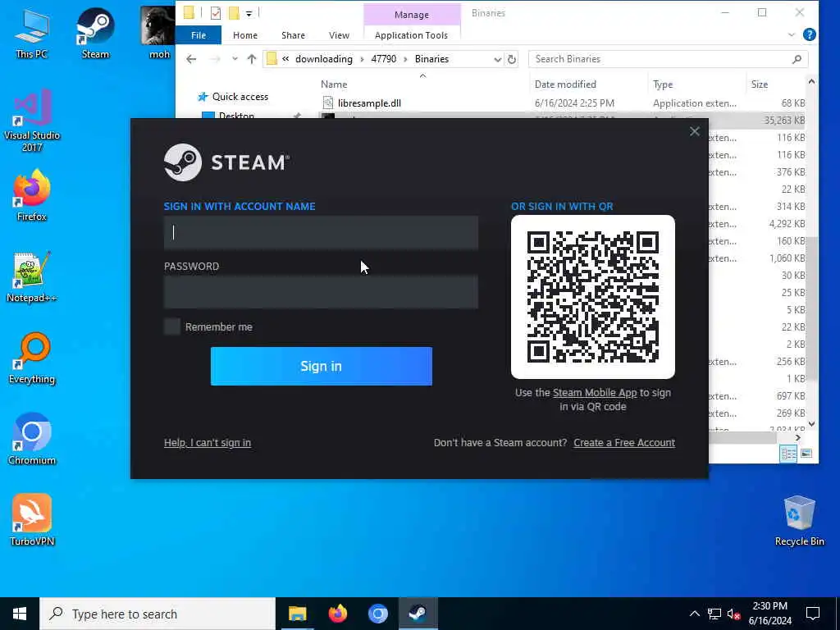
Task: Click the Windows Start button
Action: coord(20,614)
